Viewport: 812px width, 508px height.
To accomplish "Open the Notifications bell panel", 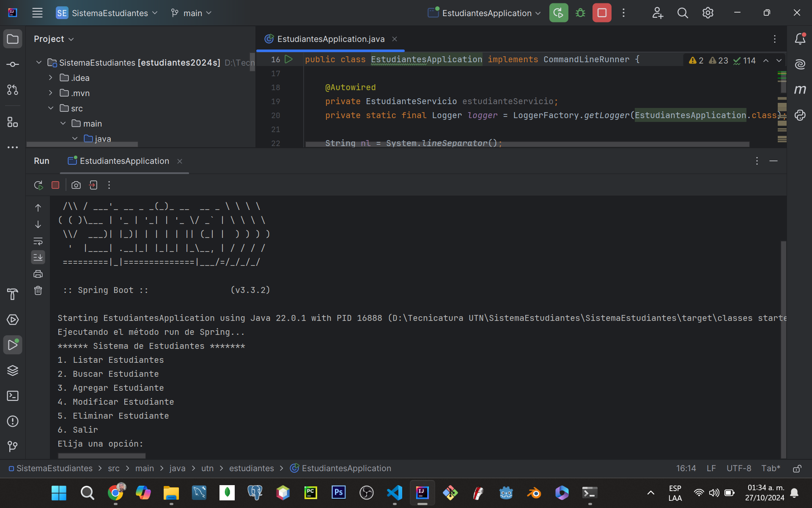I will tap(800, 39).
